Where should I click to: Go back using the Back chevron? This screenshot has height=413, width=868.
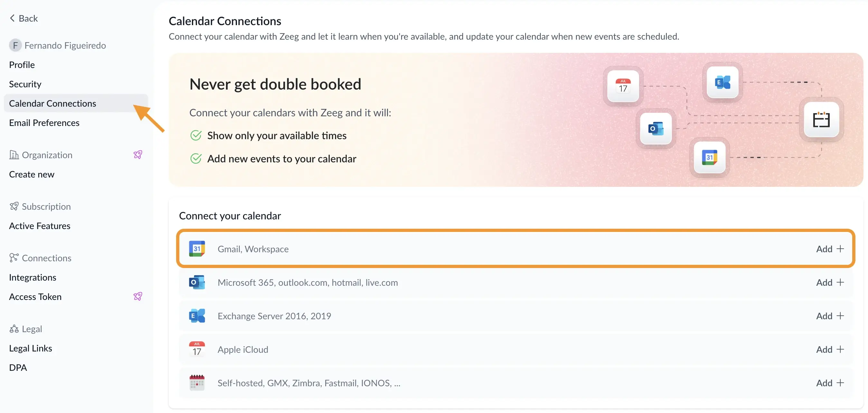[13, 18]
